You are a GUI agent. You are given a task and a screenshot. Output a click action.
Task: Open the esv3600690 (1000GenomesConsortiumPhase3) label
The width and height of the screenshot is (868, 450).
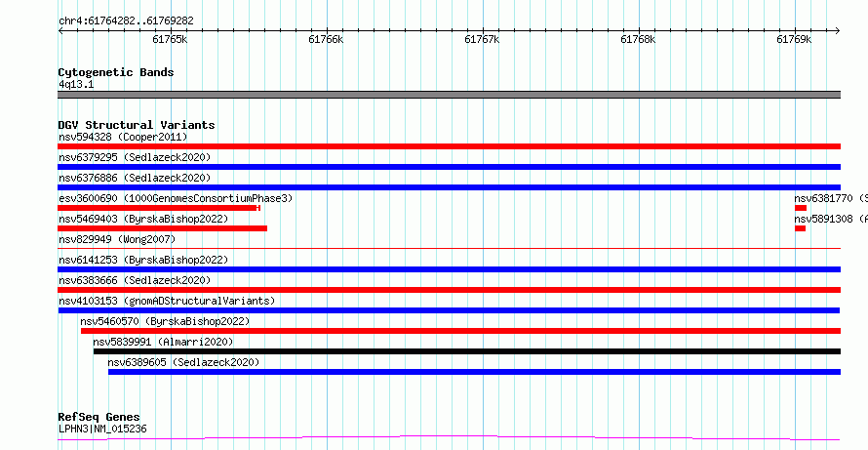pyautogui.click(x=176, y=198)
